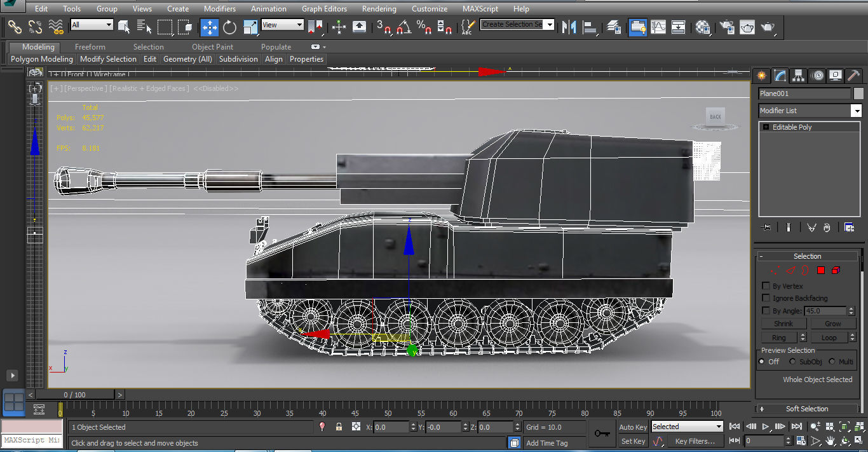Activate Select and Rotate tool

(x=230, y=27)
